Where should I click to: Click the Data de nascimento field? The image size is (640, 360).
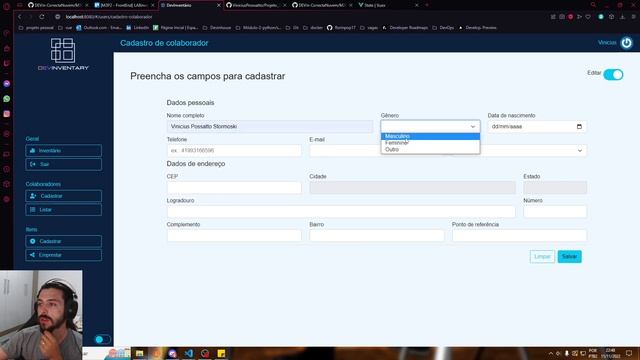537,127
